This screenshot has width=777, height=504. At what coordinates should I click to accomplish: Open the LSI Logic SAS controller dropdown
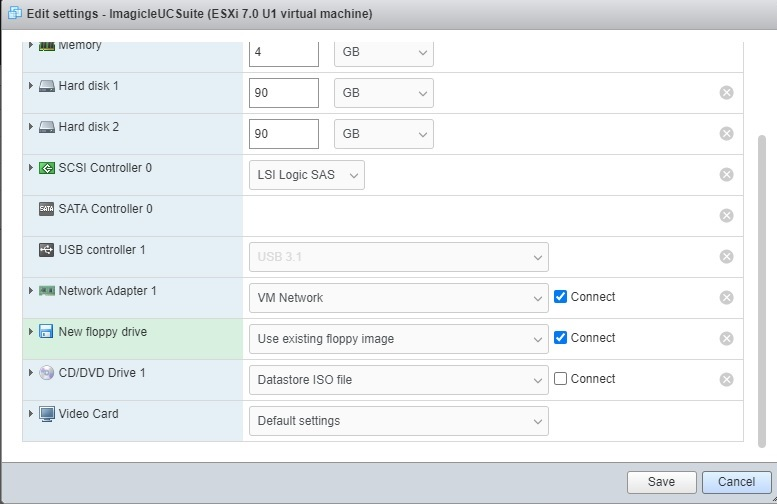click(x=306, y=175)
